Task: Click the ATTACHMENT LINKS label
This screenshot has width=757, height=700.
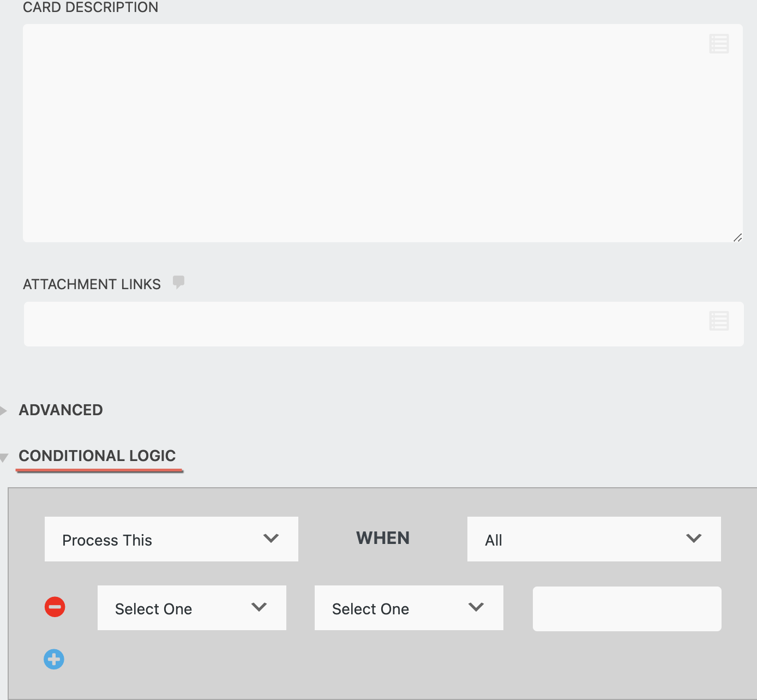Action: pyautogui.click(x=92, y=284)
